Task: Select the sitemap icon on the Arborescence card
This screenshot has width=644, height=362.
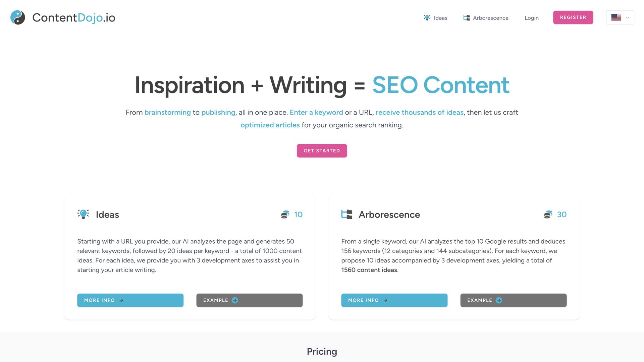Action: coord(347,214)
